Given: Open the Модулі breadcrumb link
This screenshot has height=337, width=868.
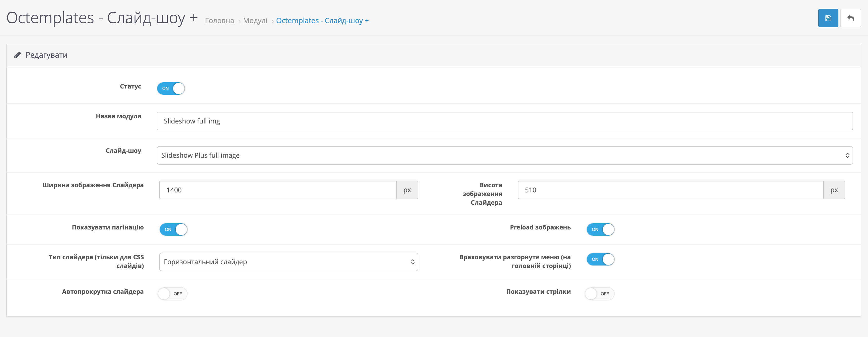Looking at the screenshot, I should coord(255,21).
